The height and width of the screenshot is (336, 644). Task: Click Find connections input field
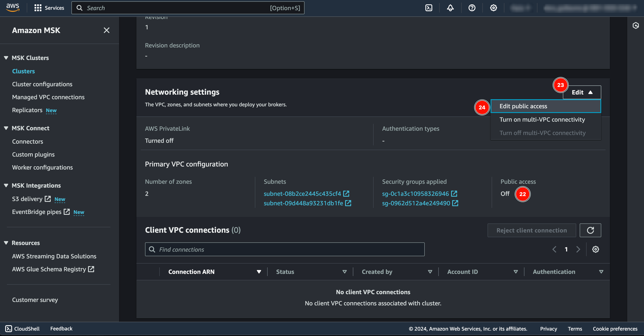pyautogui.click(x=285, y=249)
